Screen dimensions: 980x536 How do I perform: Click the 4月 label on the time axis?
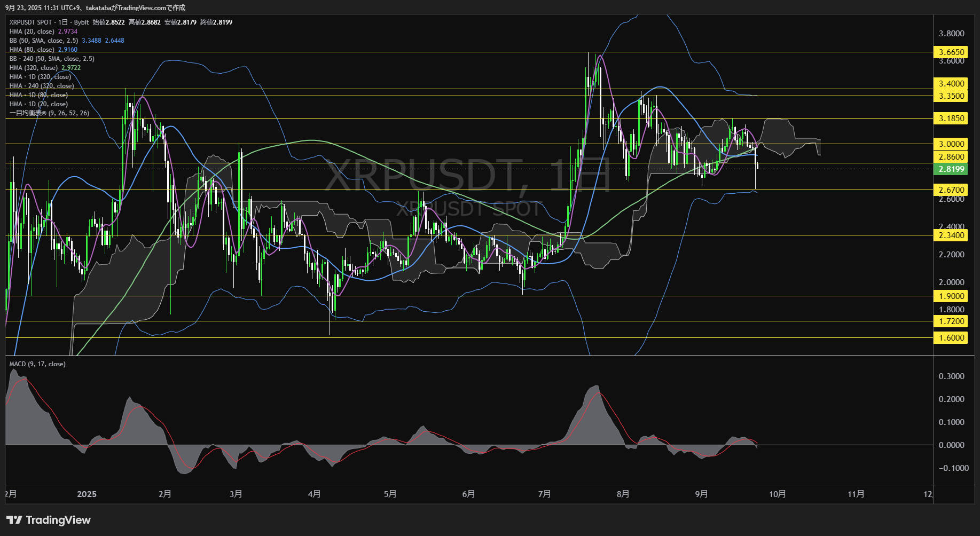click(x=315, y=494)
